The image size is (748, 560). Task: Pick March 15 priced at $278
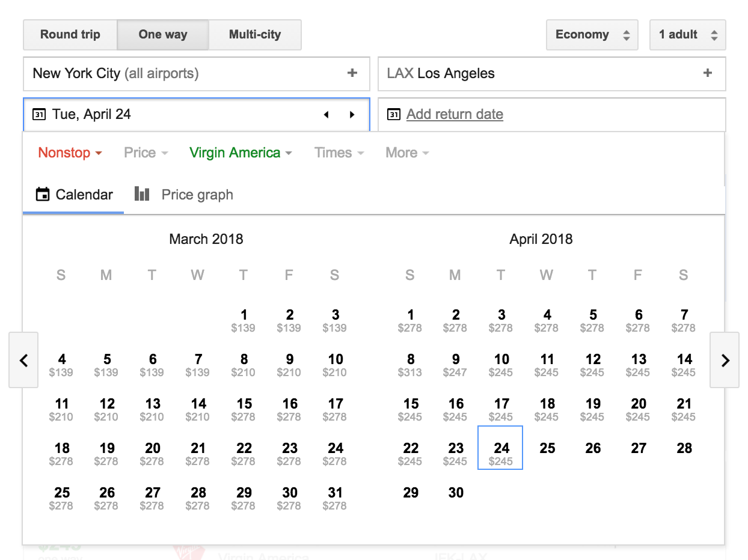pyautogui.click(x=244, y=409)
